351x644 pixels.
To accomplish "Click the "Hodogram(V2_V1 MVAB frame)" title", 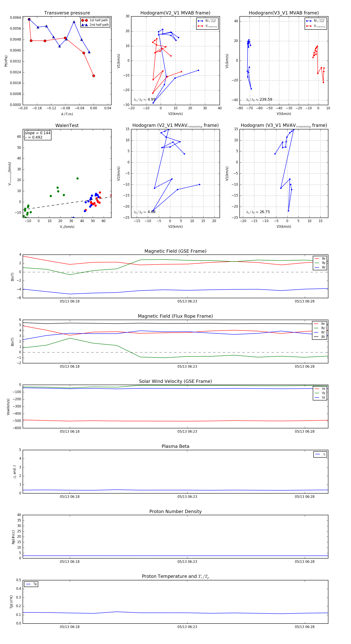I will [x=175, y=13].
